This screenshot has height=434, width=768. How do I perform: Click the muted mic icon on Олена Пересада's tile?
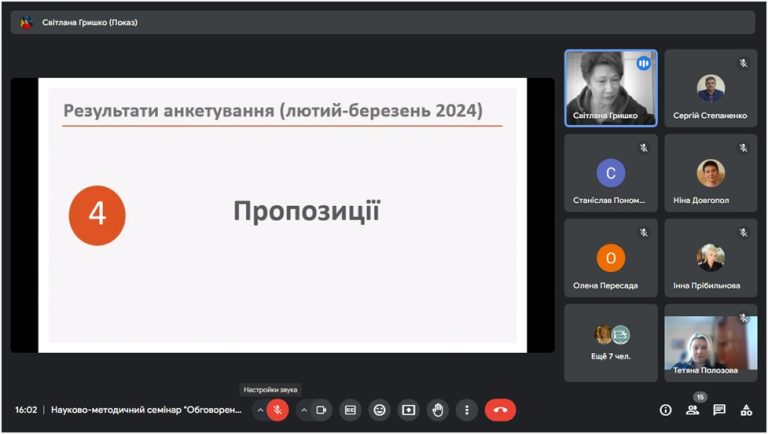[644, 233]
